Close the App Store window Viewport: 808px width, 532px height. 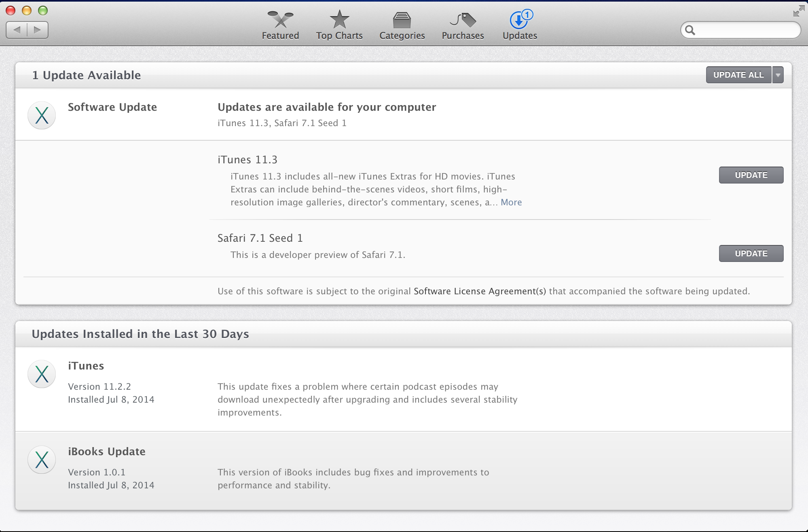point(11,10)
